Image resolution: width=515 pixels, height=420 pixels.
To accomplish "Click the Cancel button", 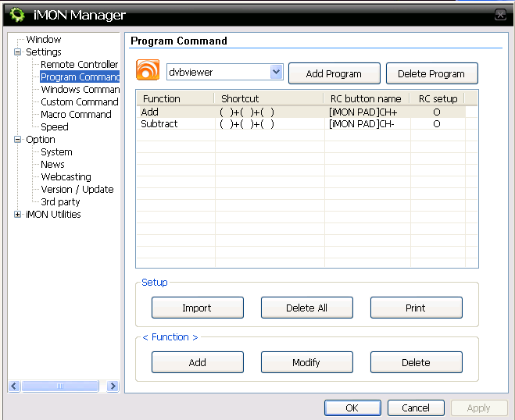I will [x=416, y=408].
